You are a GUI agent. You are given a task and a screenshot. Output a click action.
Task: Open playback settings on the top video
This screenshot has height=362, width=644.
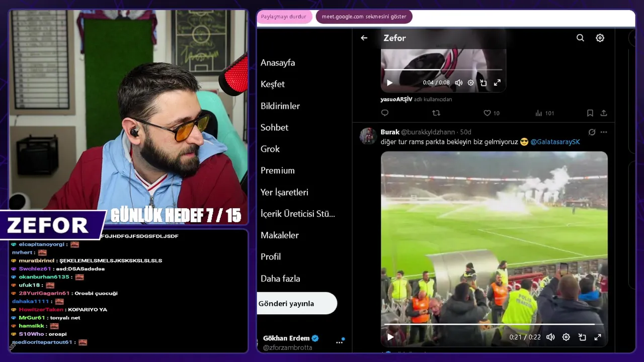tap(470, 82)
